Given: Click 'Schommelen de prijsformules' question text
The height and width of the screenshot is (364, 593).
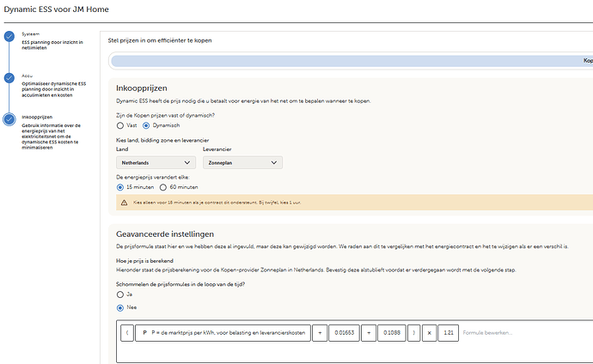Looking at the screenshot, I should pyautogui.click(x=180, y=284).
